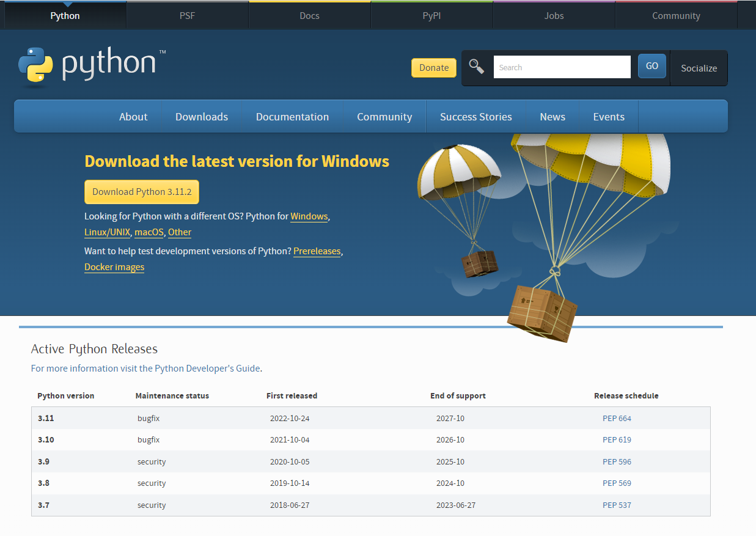
Task: Open the Docker images link
Action: pos(114,267)
